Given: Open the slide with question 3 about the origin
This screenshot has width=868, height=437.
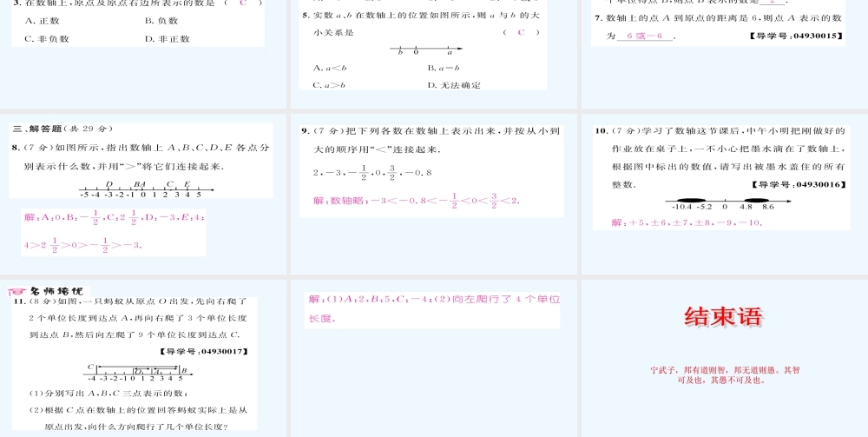Looking at the screenshot, I should 143,54.
